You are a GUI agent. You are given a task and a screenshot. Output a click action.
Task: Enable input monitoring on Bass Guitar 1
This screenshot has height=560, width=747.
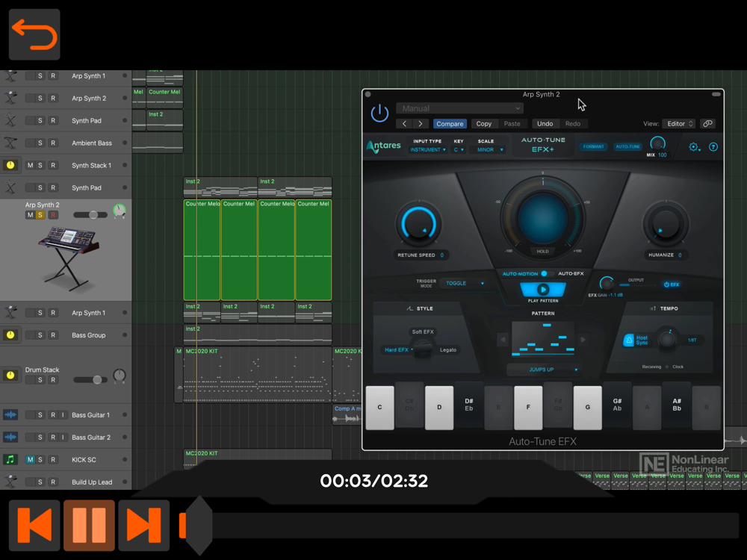pos(63,414)
